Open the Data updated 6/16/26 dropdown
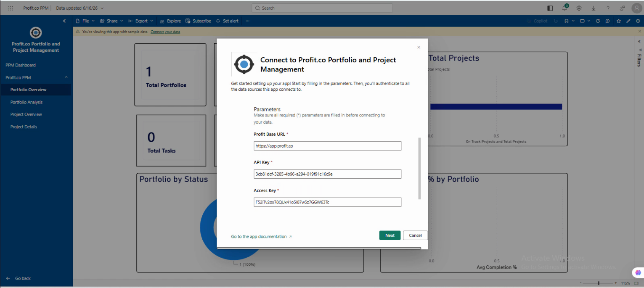 click(x=80, y=8)
